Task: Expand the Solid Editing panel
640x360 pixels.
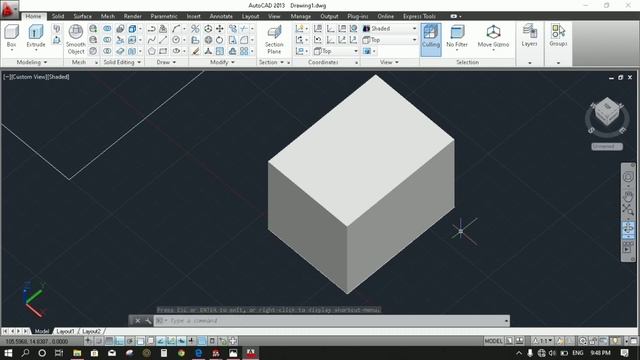Action: (x=122, y=62)
